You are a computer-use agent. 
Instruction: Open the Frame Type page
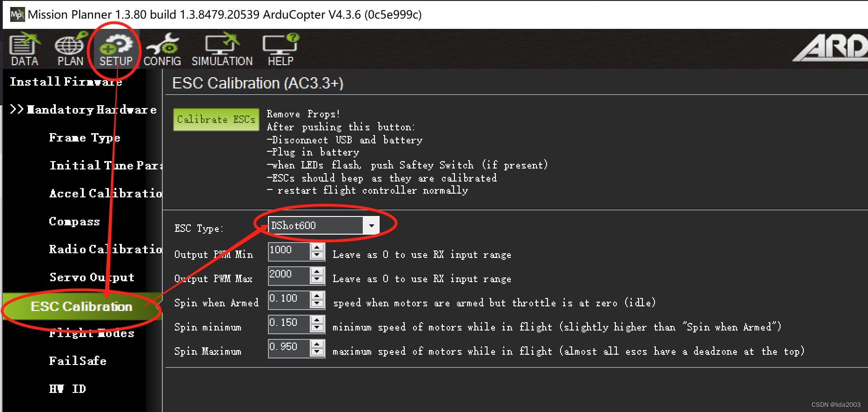[x=85, y=138]
